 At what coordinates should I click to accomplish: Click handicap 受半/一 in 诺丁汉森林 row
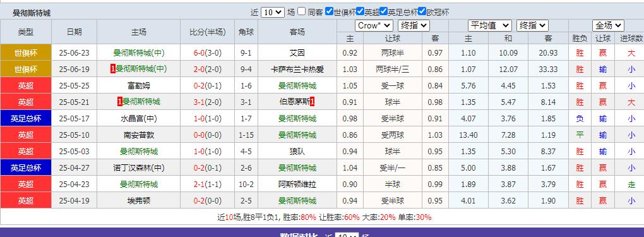coord(393,168)
